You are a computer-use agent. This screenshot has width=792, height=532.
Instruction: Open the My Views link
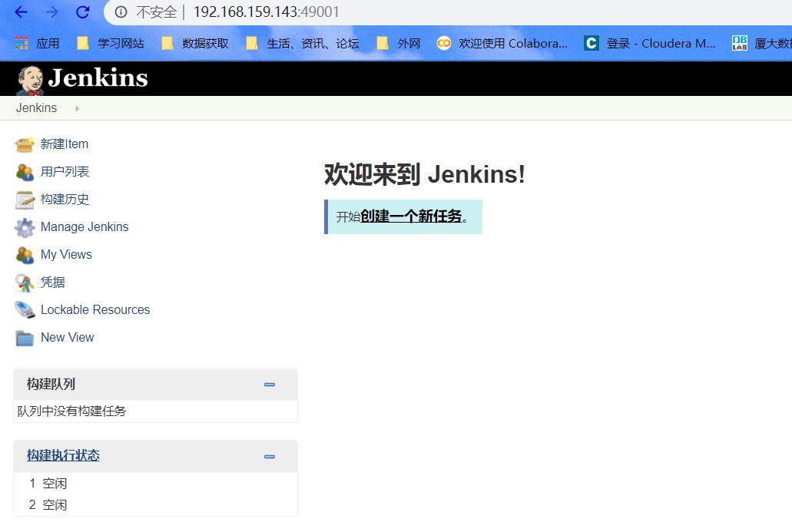pos(66,255)
